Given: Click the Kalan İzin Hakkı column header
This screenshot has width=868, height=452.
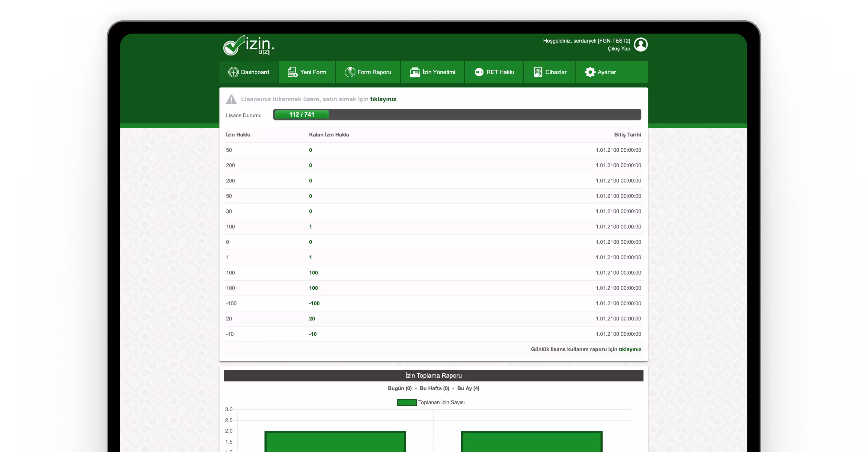Looking at the screenshot, I should [x=329, y=135].
